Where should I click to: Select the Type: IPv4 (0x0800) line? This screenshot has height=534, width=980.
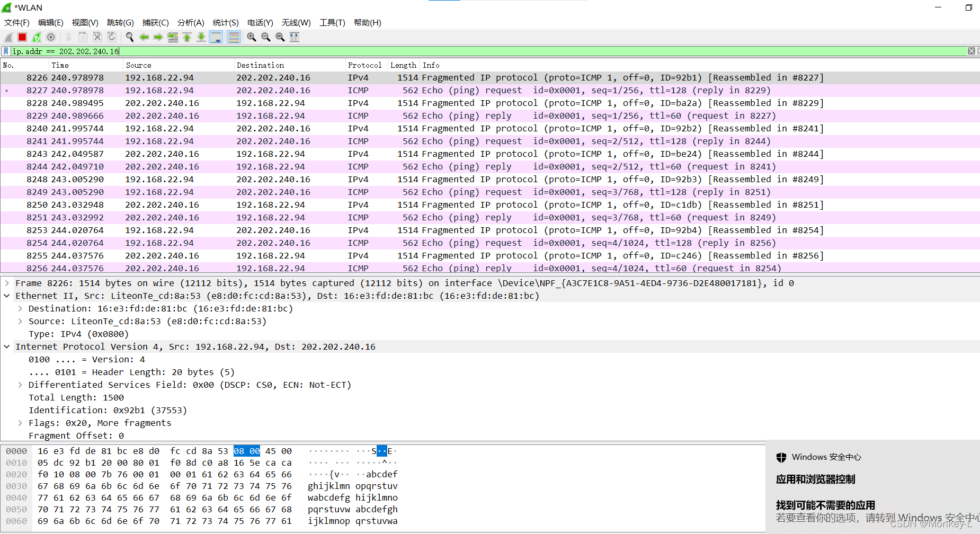[x=78, y=334]
